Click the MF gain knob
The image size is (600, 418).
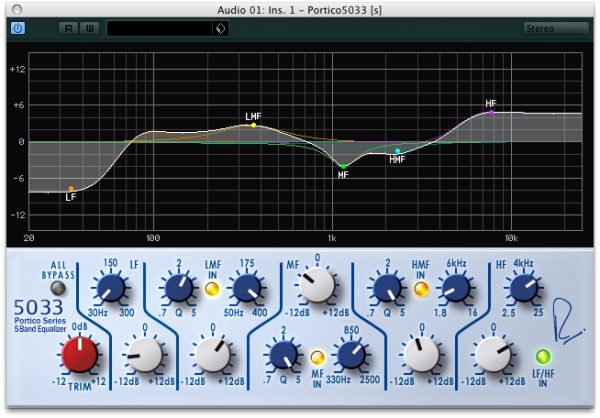coord(317,286)
